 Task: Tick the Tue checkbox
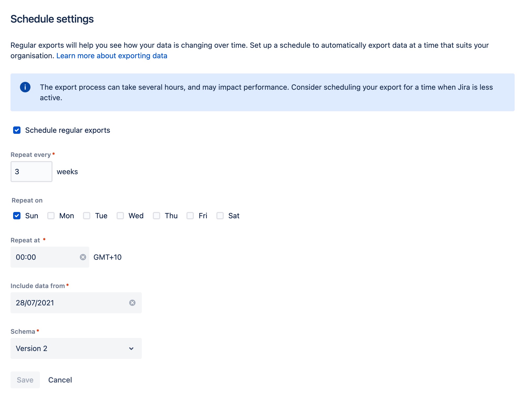pyautogui.click(x=87, y=216)
